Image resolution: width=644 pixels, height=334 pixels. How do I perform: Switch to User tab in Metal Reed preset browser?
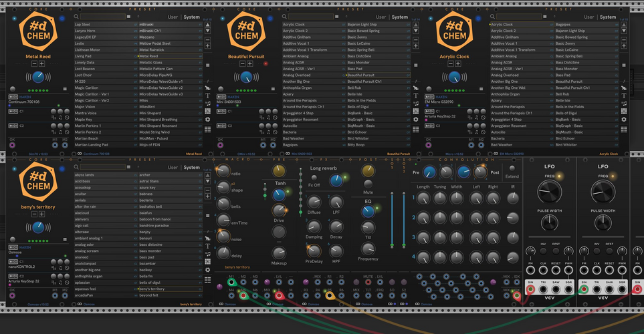tap(173, 17)
